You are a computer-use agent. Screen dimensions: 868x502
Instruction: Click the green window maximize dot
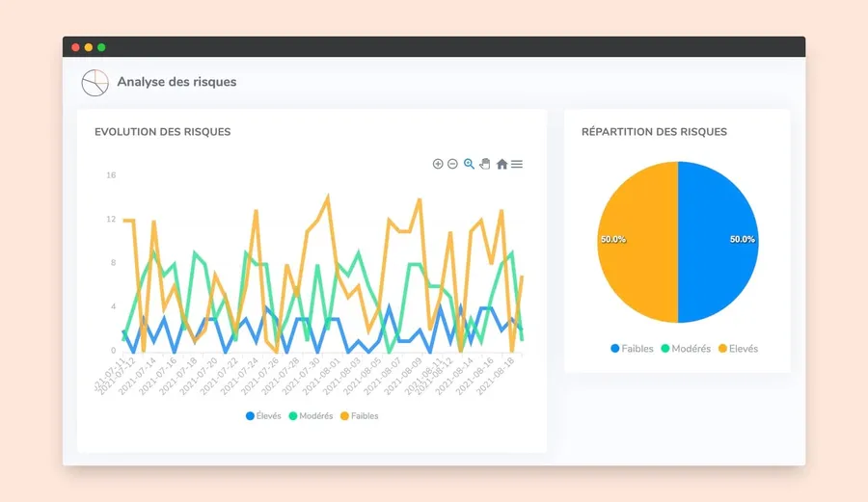101,47
